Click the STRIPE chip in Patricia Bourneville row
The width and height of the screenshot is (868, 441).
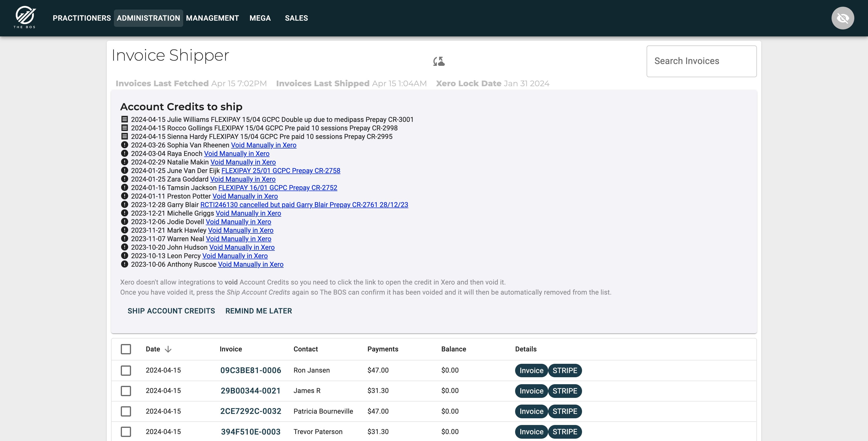(565, 411)
